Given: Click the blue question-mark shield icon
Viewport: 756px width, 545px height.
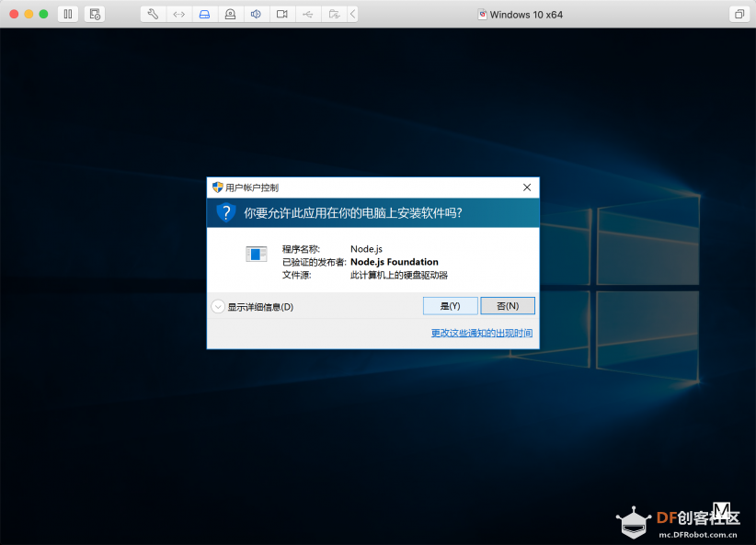Looking at the screenshot, I should point(225,212).
